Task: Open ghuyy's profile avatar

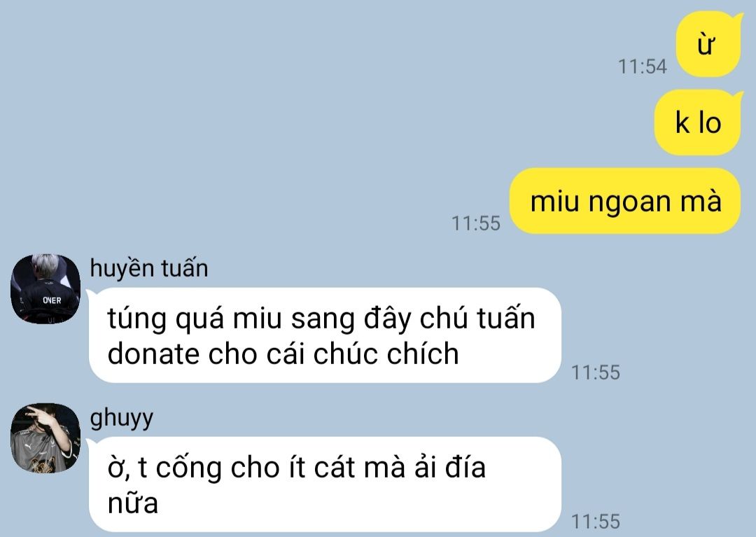Action: (x=45, y=438)
